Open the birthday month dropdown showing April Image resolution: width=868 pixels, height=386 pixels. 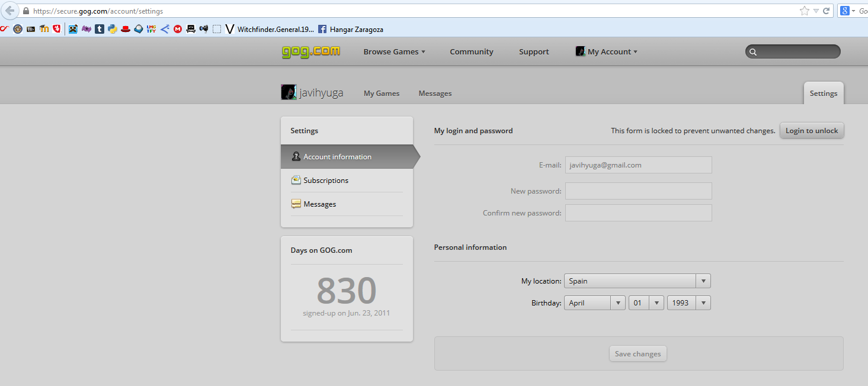point(595,303)
